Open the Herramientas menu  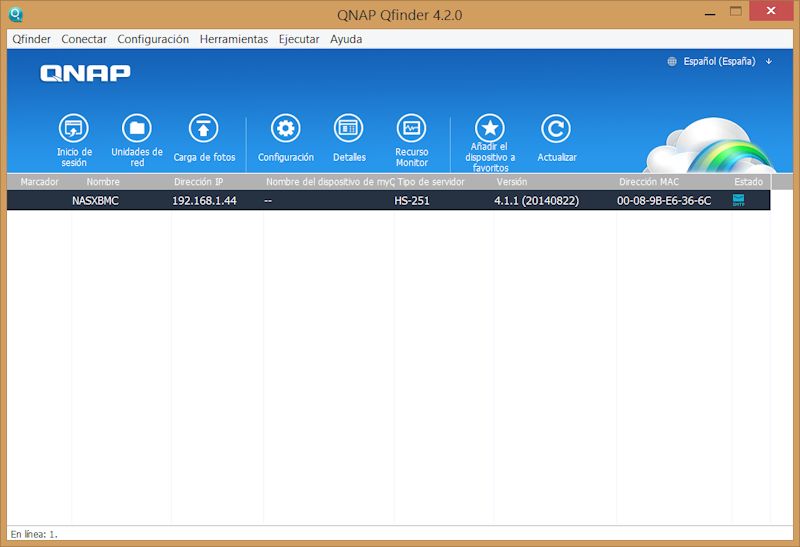pos(234,39)
